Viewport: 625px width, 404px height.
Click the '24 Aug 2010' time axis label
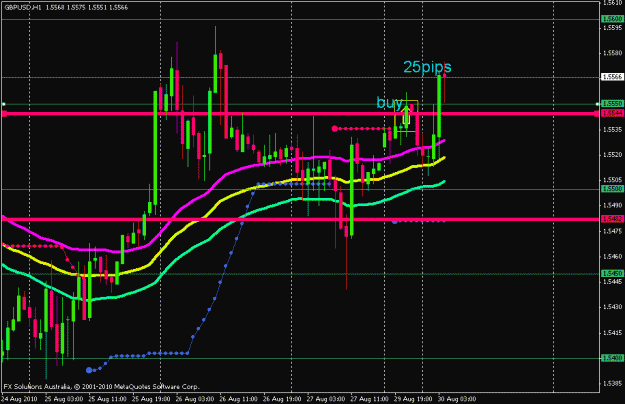click(19, 399)
